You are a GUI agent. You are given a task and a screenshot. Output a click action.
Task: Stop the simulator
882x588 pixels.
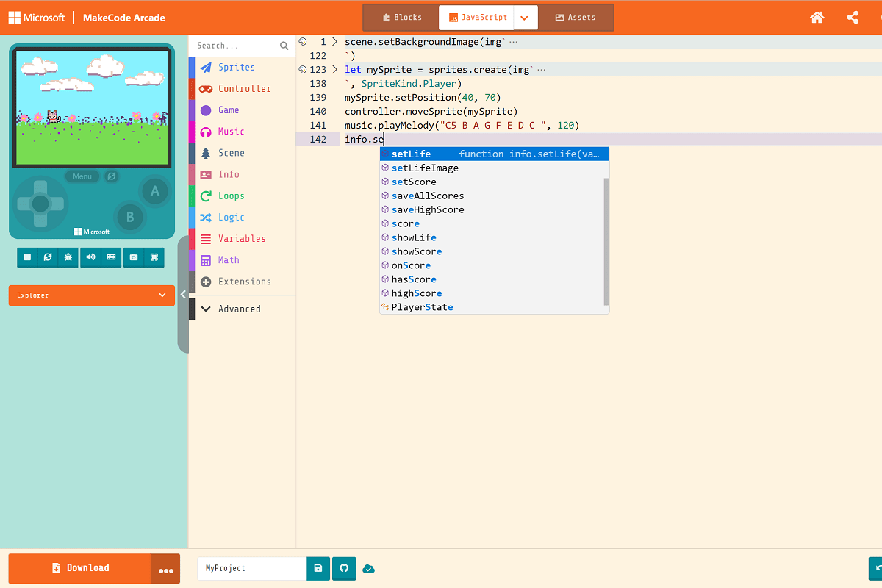click(27, 257)
